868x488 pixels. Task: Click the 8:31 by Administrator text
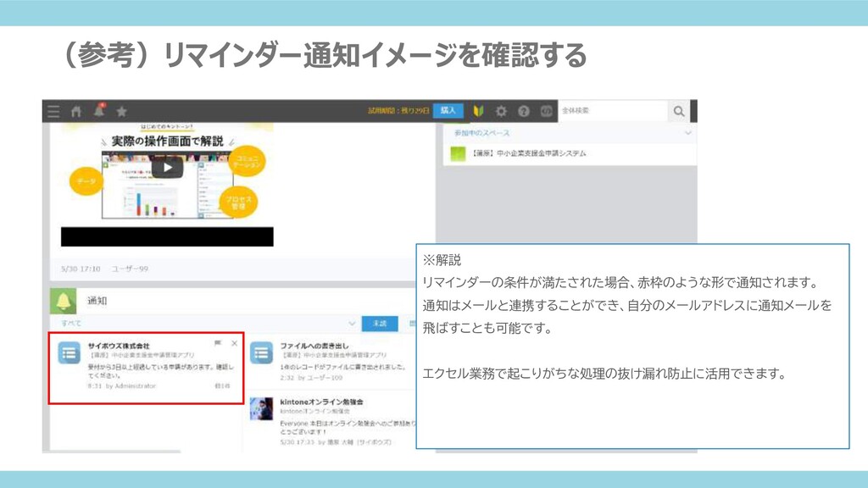tap(122, 386)
